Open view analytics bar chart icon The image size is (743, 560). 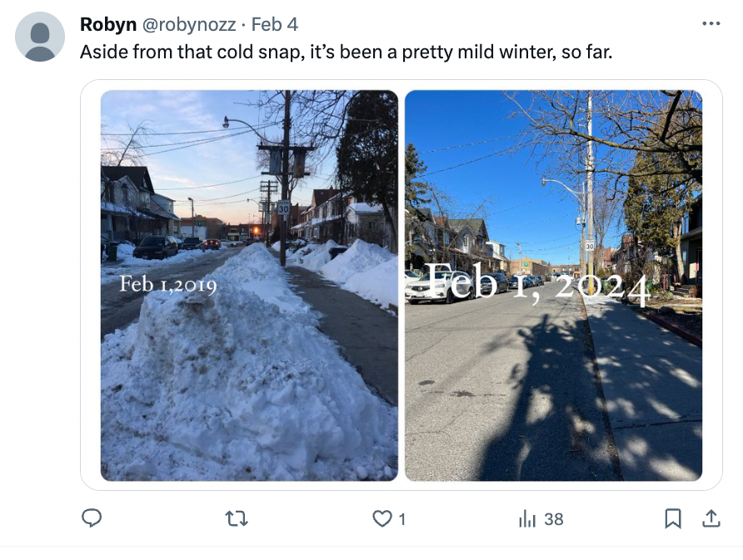527,518
